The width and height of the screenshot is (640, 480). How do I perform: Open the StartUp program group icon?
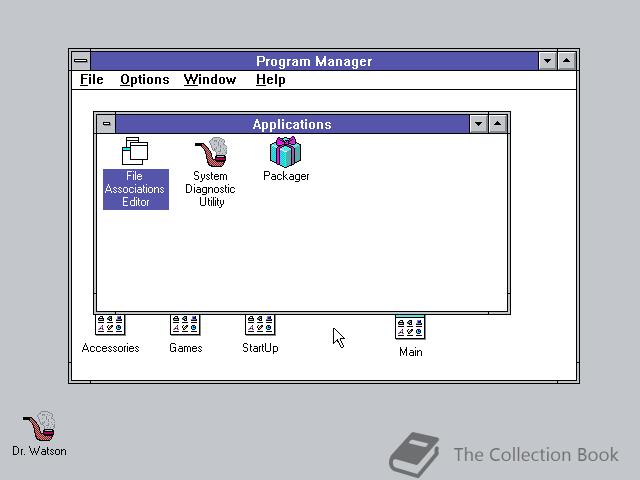(x=260, y=325)
